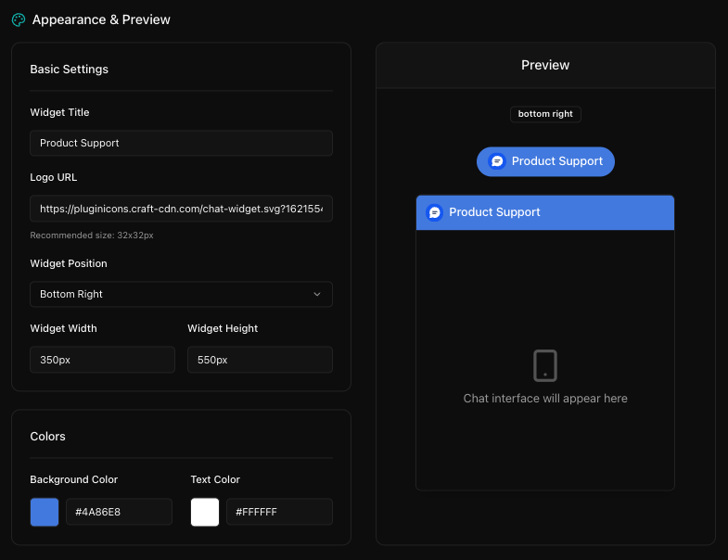Click the Preview panel heading
This screenshot has width=728, height=560.
[545, 65]
